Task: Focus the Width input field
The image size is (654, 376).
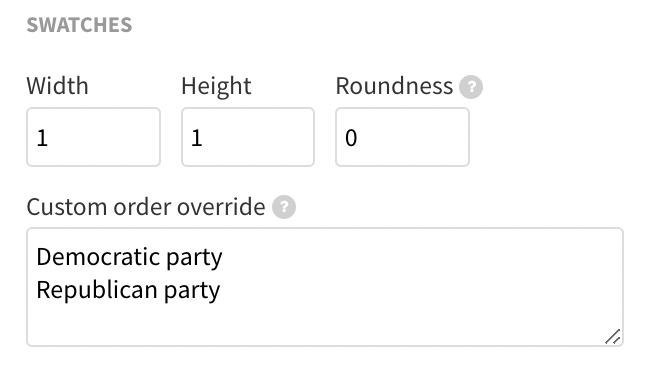Action: pos(93,137)
